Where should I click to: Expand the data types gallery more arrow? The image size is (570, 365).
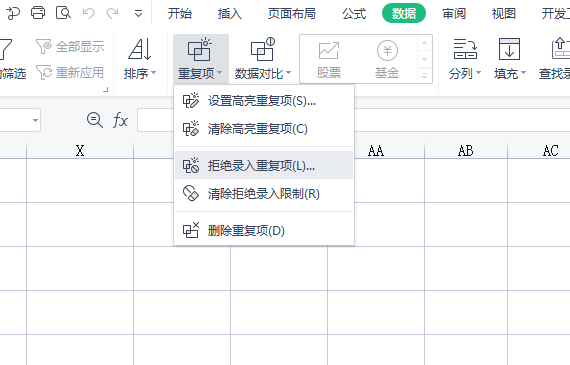pos(424,76)
